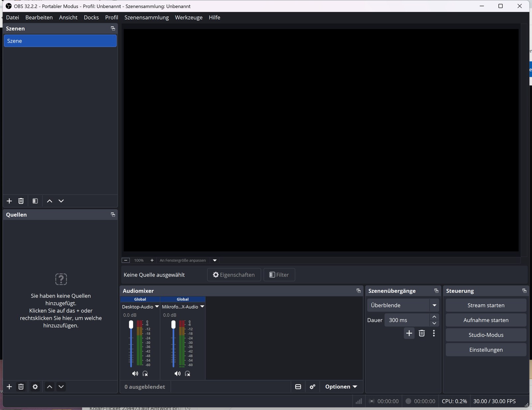Open the Szenensammlung menu
532x410 pixels.
(147, 17)
